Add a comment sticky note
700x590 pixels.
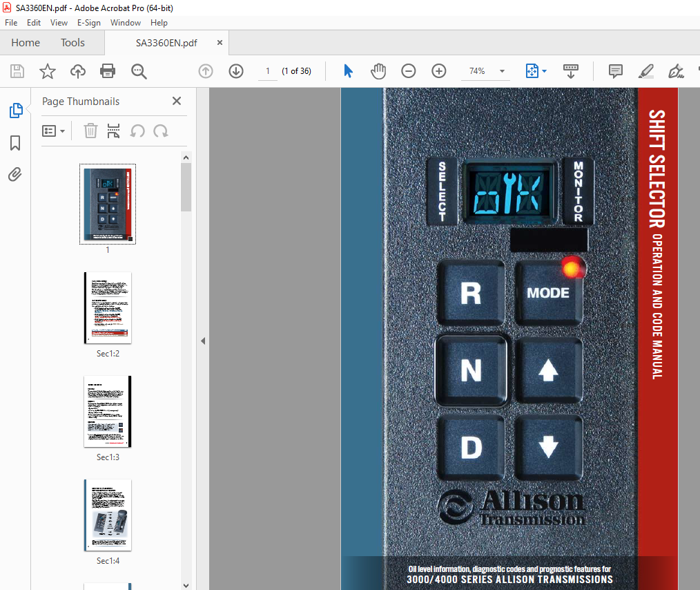pyautogui.click(x=615, y=71)
